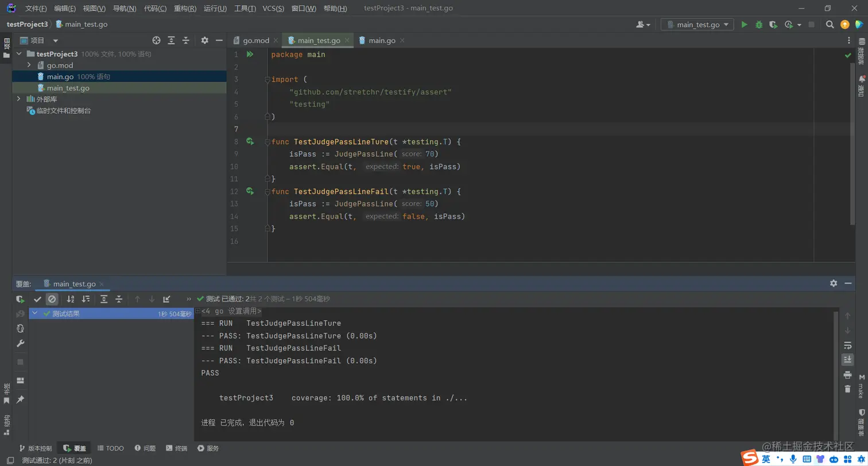Viewport: 868px width, 466px height.
Task: Open the TODO tool window button
Action: coord(110,448)
